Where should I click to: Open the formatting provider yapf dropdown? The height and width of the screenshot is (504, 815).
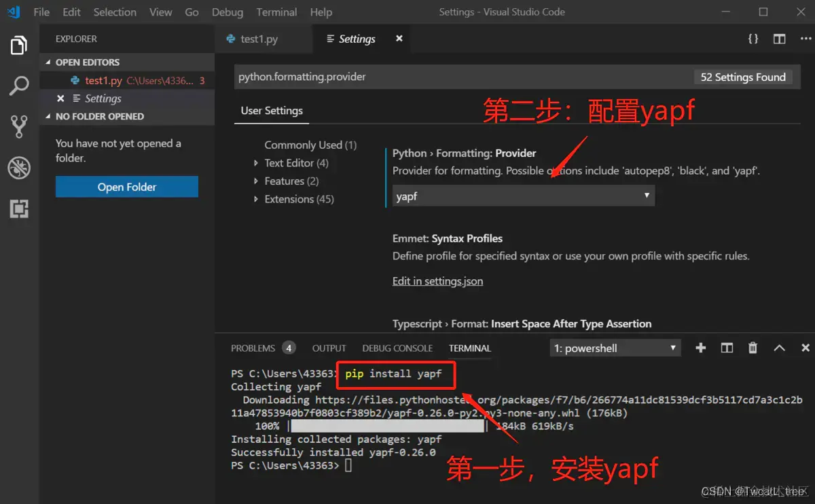pos(524,196)
